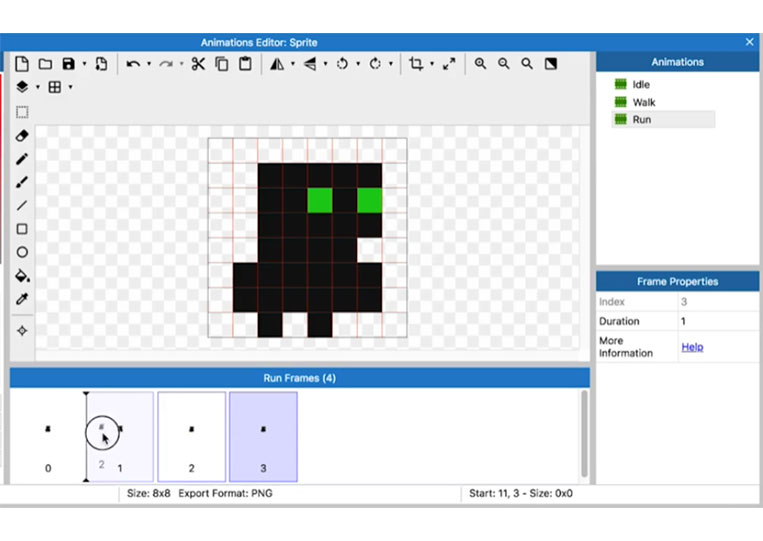
Task: Click the New file icon
Action: [22, 64]
